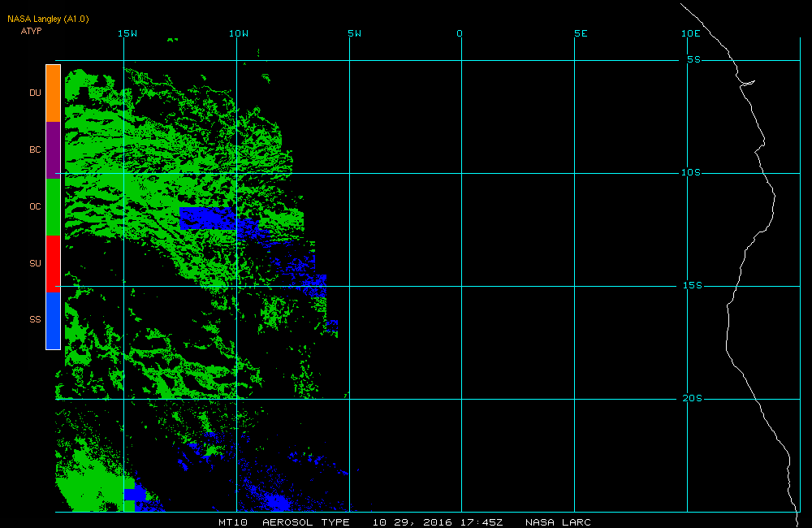The width and height of the screenshot is (812, 528).
Task: Click the 20S latitude label
Action: pos(691,399)
